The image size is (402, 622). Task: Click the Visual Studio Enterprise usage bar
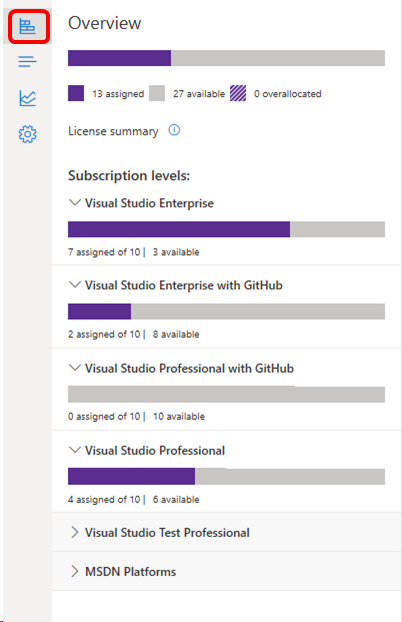226,229
